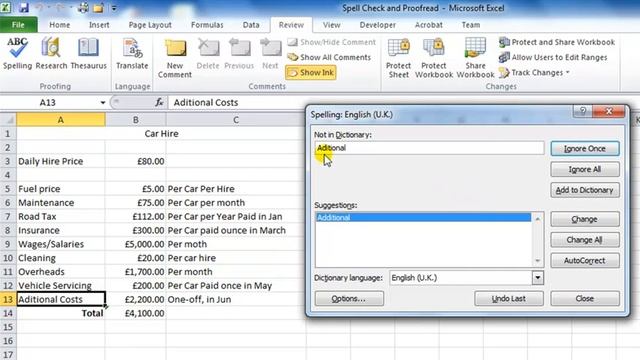
Task: Switch to the Page Layout tab
Action: tap(150, 25)
